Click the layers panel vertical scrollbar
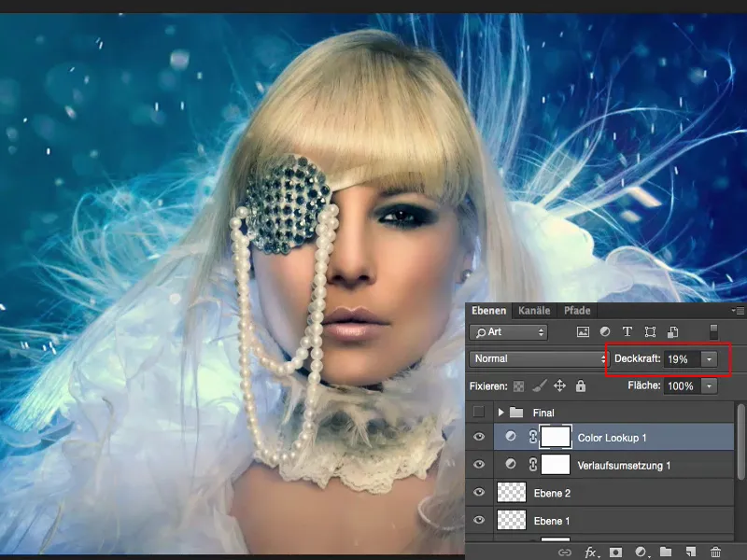 (x=740, y=441)
